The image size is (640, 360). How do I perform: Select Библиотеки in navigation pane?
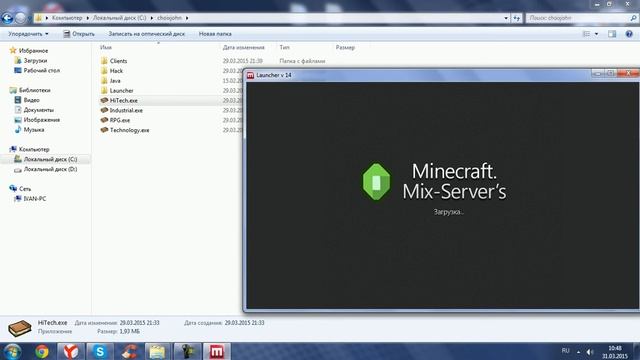pyautogui.click(x=34, y=90)
